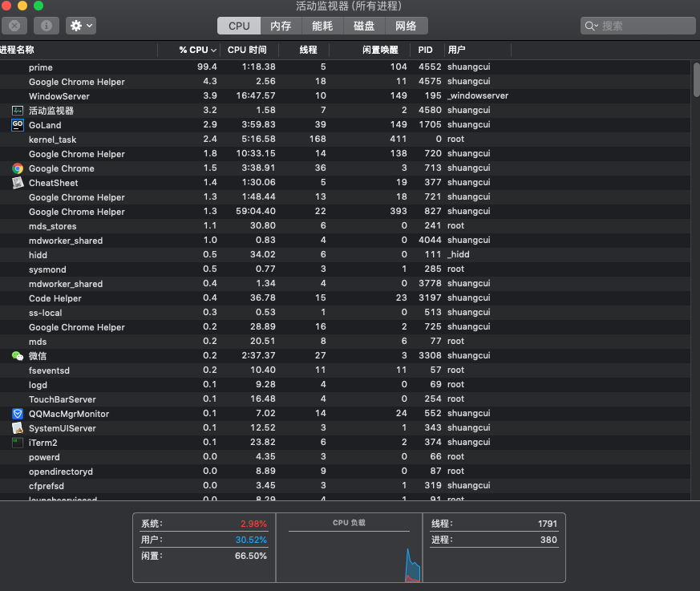700x591 pixels.
Task: Click the GoLand app icon in the list
Action: point(18,125)
